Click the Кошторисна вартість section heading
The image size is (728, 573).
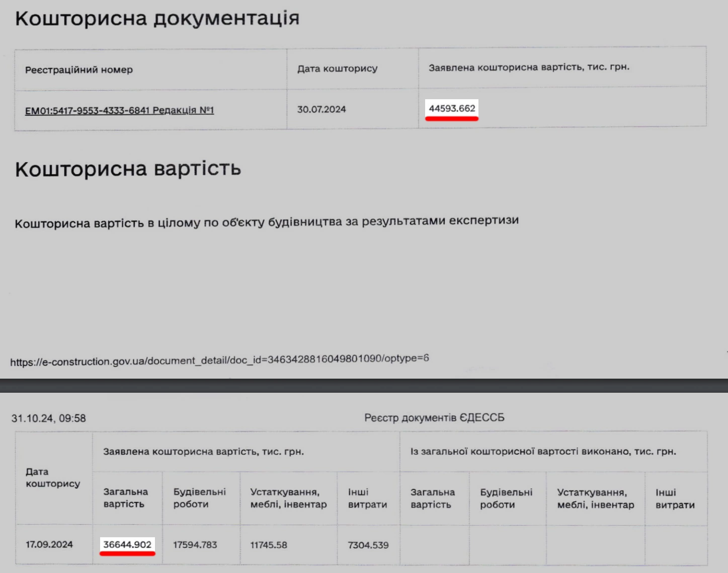[x=128, y=169]
